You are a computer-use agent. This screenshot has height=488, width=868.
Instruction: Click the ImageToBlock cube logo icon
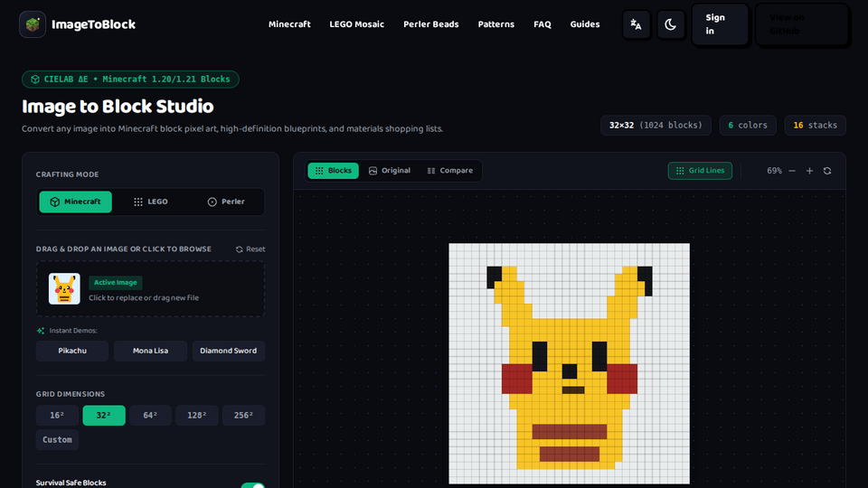click(33, 24)
